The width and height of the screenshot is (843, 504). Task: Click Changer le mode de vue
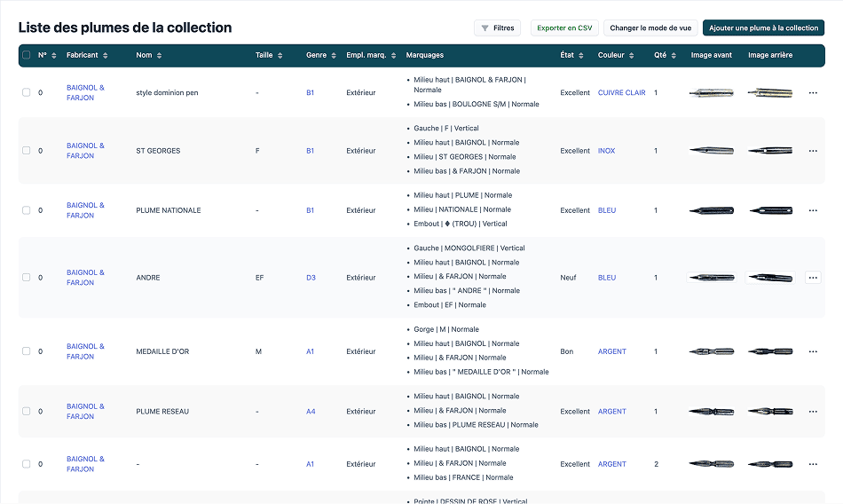coord(650,28)
